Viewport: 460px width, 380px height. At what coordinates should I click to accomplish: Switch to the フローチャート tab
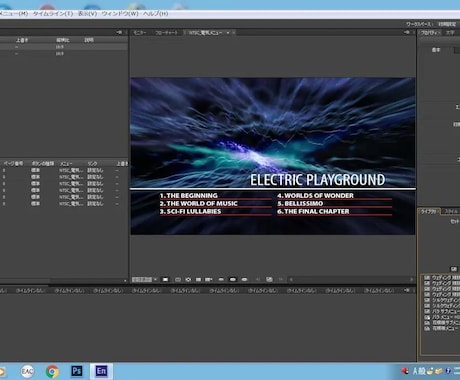pyautogui.click(x=166, y=33)
